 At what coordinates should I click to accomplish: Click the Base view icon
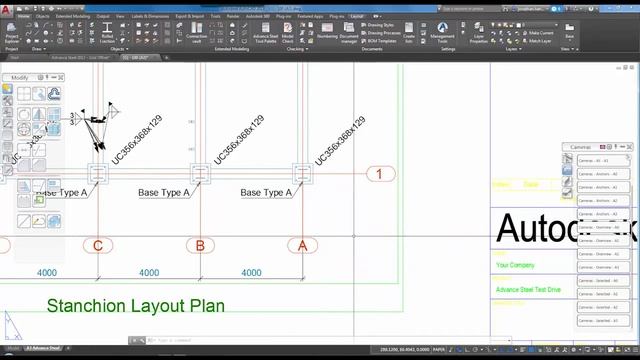569,29
